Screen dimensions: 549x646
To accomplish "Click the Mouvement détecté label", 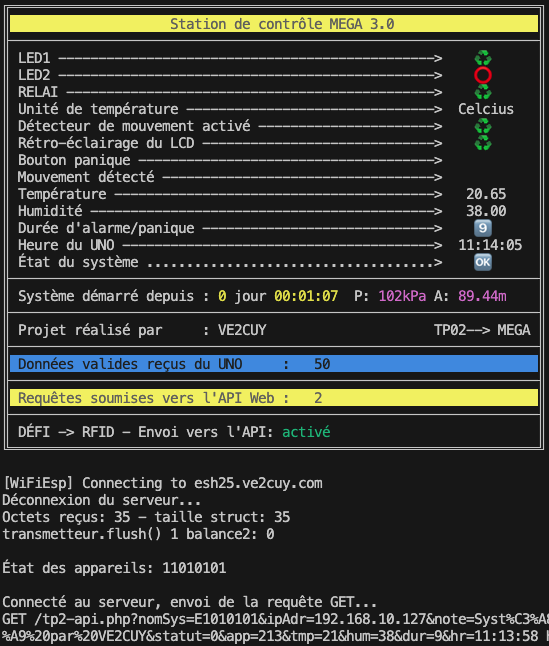I will pyautogui.click(x=86, y=177).
